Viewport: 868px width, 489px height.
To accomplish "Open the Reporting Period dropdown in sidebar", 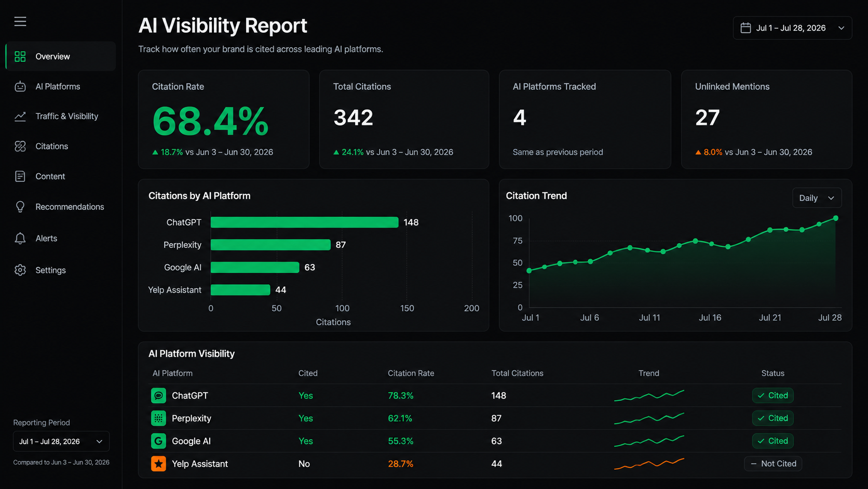I will pos(61,441).
